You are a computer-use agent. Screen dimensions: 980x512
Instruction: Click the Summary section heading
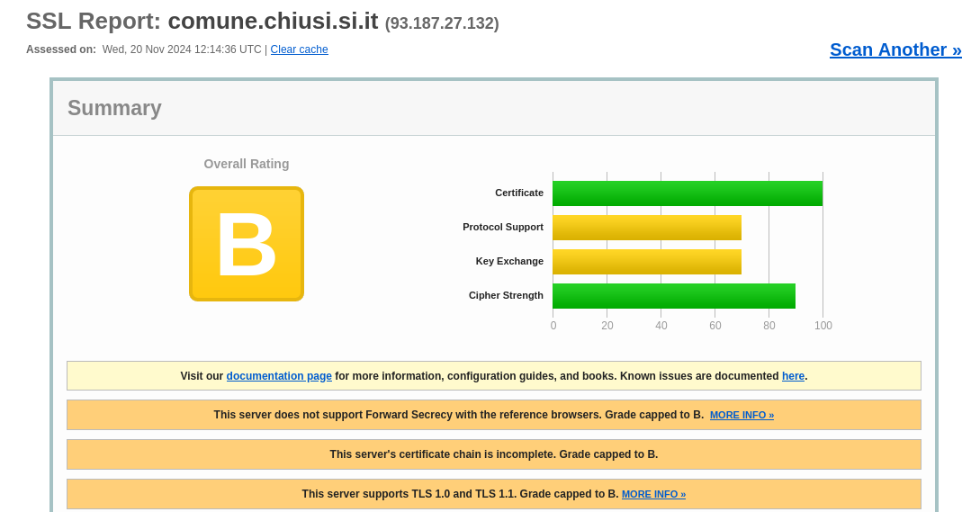tap(114, 108)
